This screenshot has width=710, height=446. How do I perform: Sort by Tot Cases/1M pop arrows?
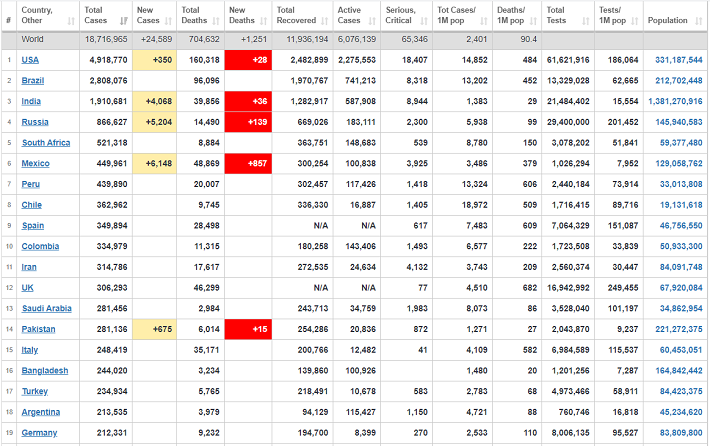(x=484, y=21)
